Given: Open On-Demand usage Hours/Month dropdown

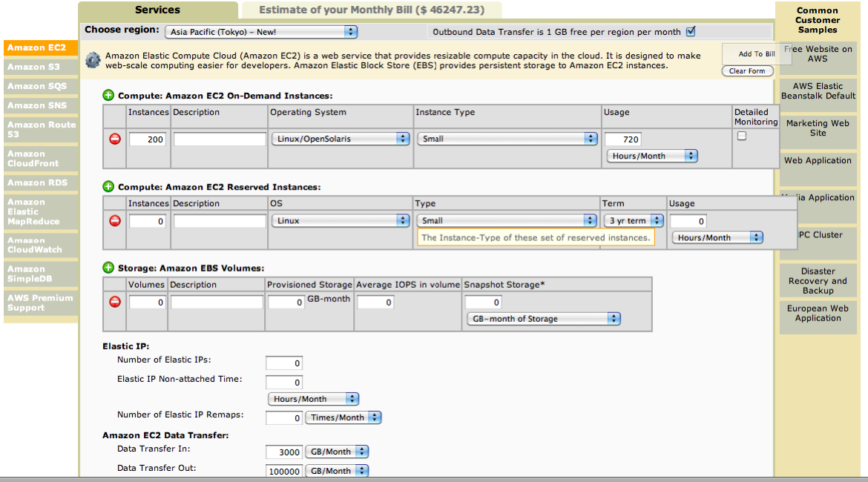Looking at the screenshot, I should pos(652,156).
